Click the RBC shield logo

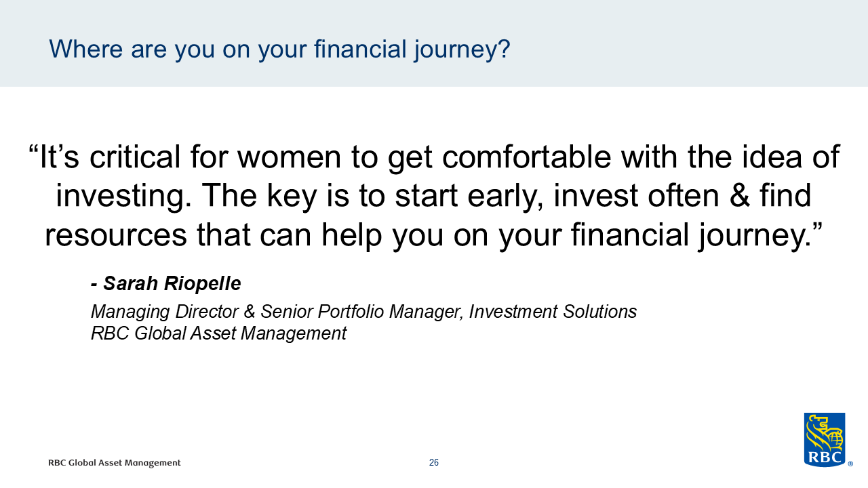coord(825,440)
